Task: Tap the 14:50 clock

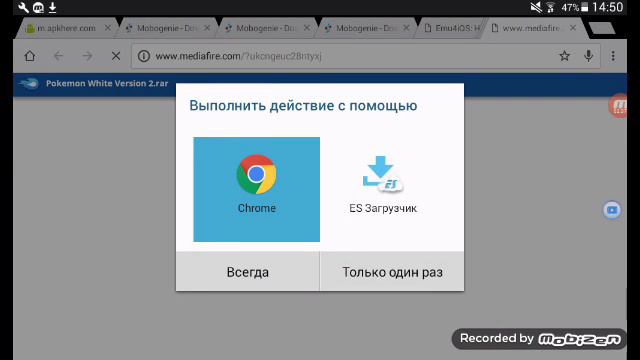Action: pyautogui.click(x=608, y=7)
